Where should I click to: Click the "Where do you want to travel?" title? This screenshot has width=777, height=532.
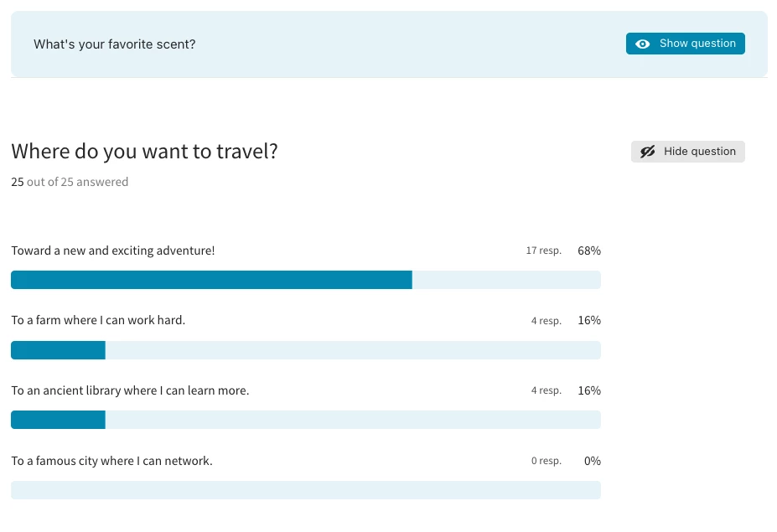click(x=144, y=152)
